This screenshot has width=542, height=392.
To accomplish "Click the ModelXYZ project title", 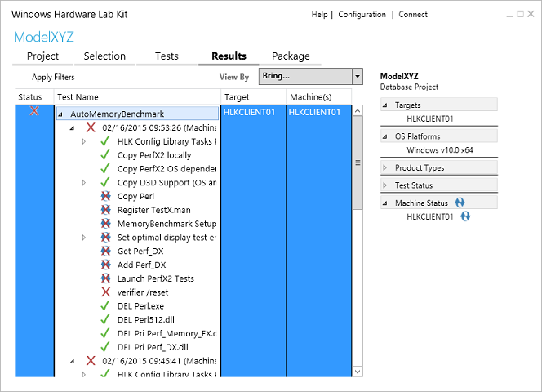I will point(44,37).
